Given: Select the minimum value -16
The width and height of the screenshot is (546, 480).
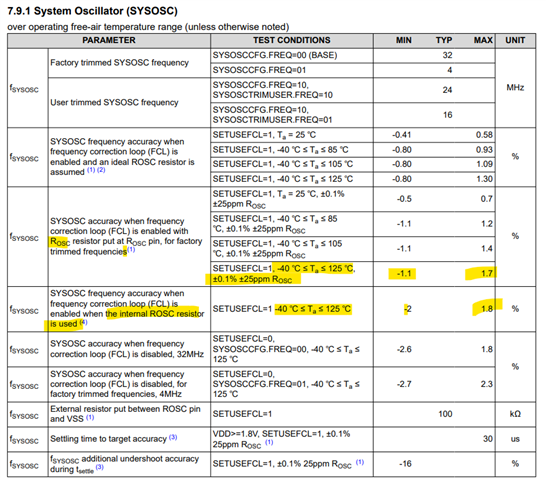Looking at the screenshot, I should tap(405, 464).
